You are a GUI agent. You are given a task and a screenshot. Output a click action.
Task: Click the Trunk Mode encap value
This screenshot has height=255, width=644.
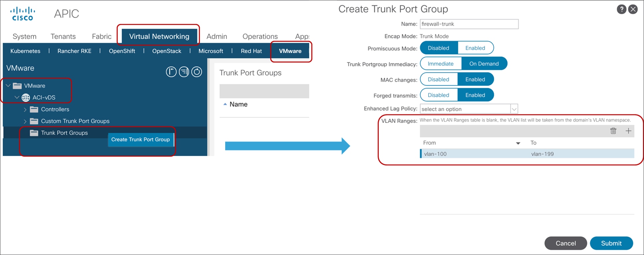434,36
